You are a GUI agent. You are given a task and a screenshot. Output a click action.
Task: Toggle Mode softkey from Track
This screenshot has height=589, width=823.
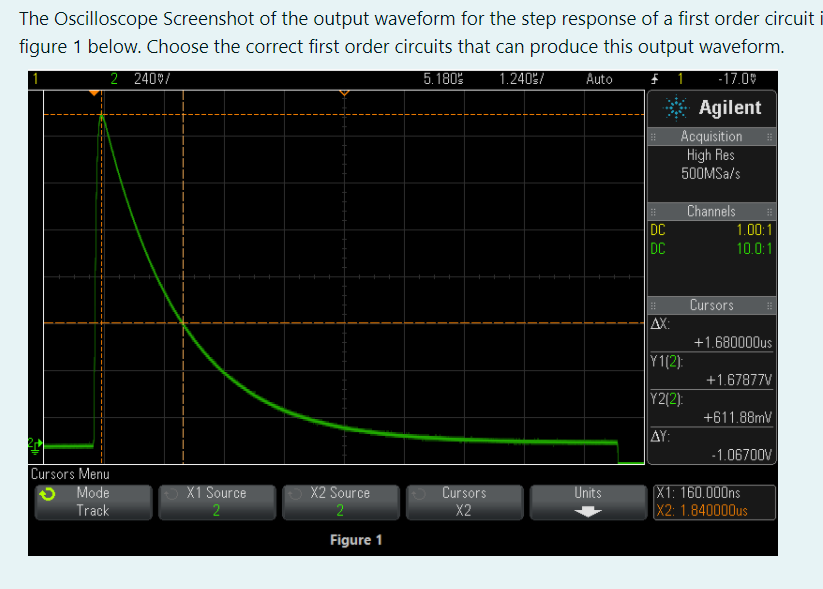[93, 502]
